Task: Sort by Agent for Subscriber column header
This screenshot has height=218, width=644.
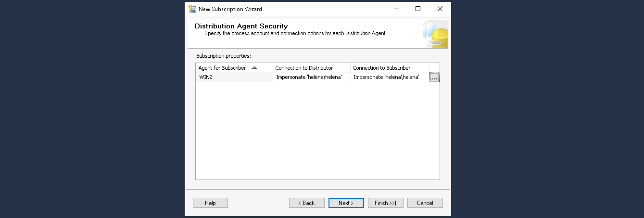Action: (222, 68)
